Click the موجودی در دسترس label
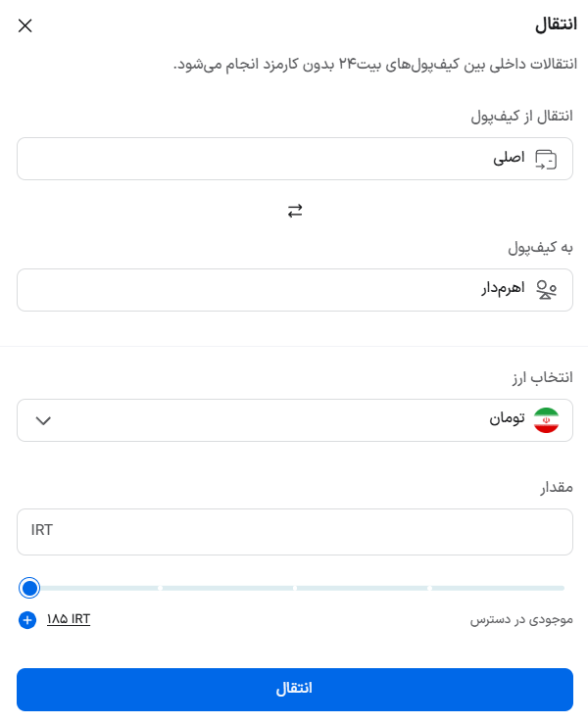588x724 pixels. (520, 620)
